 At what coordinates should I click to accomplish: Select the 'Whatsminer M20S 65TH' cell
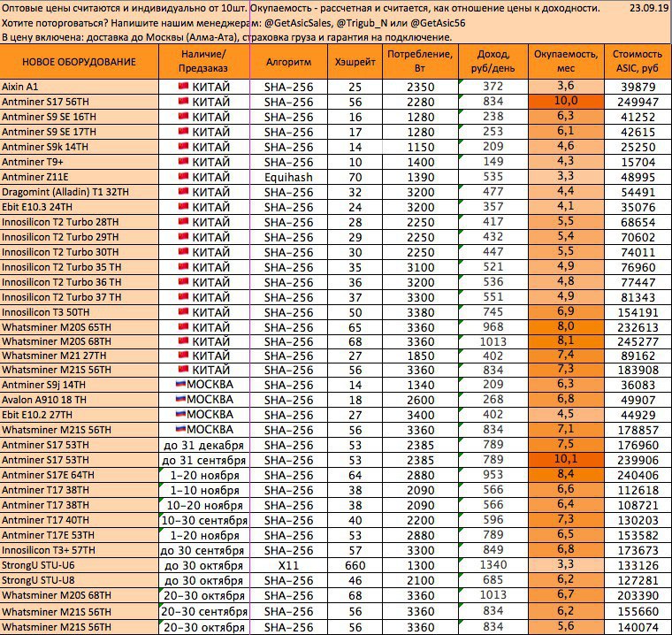click(80, 326)
